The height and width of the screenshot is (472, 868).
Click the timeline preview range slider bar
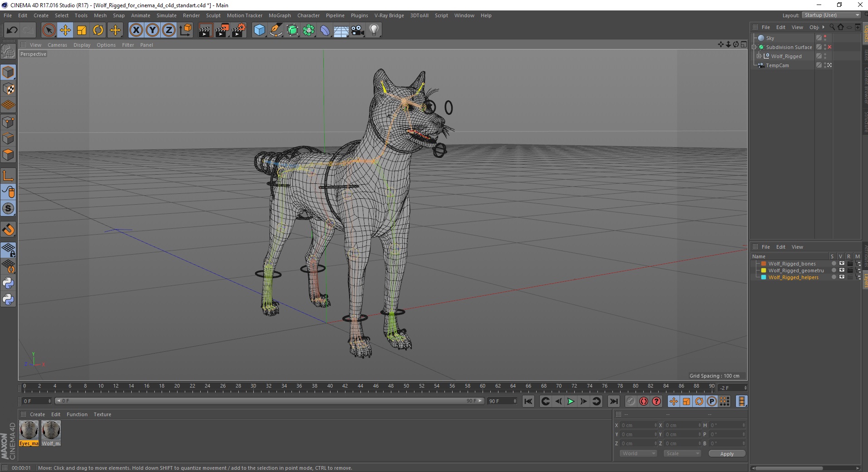(270, 401)
